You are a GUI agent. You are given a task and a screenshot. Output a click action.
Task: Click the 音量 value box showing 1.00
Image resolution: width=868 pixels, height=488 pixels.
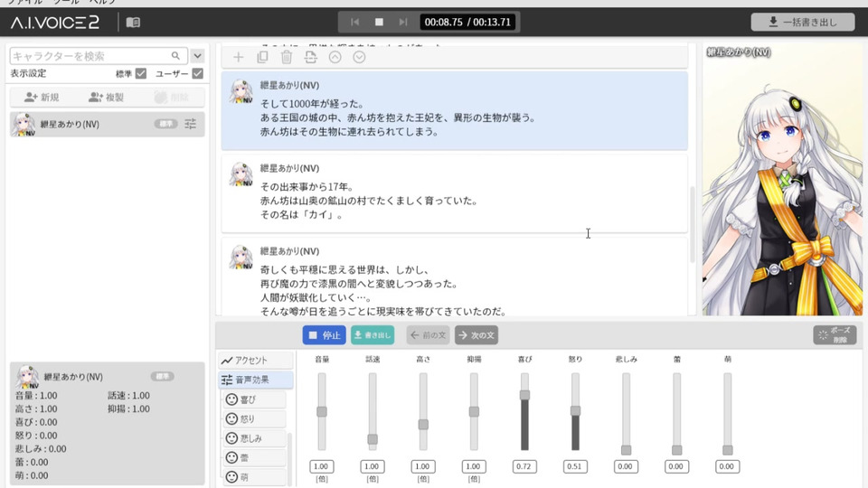(x=322, y=466)
